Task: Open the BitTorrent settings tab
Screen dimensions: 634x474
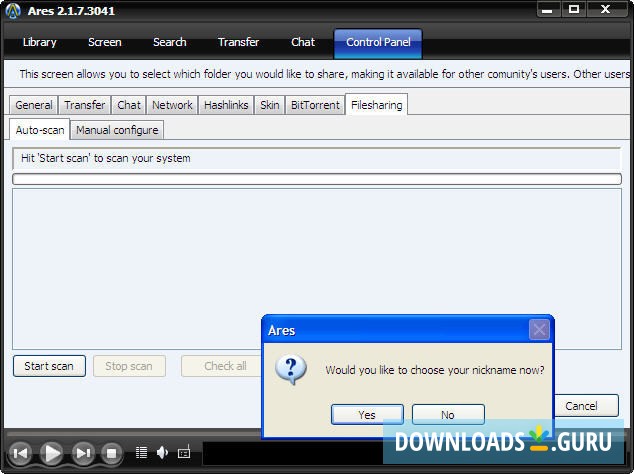Action: point(315,105)
